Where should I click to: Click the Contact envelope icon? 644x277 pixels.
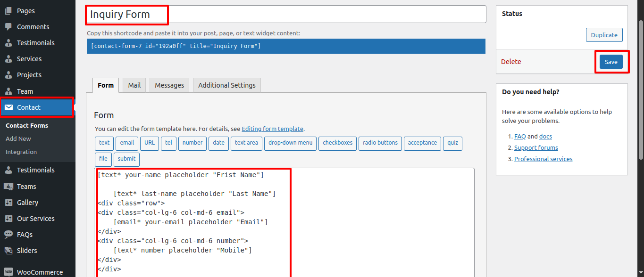(x=8, y=107)
